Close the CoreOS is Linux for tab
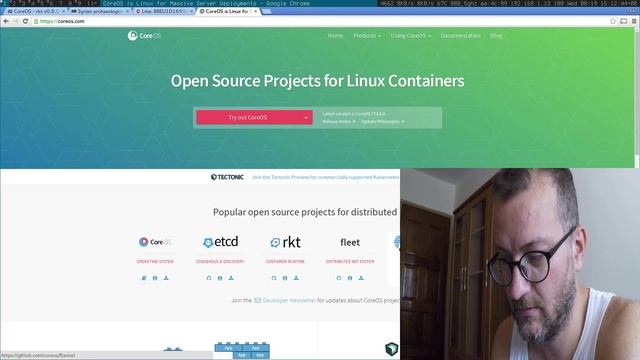This screenshot has width=640, height=360. [256, 11]
